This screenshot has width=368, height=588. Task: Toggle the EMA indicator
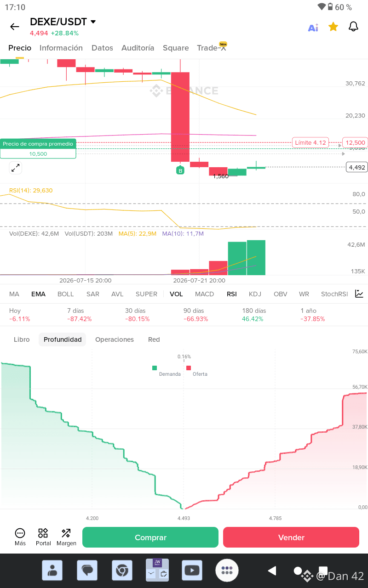point(38,294)
